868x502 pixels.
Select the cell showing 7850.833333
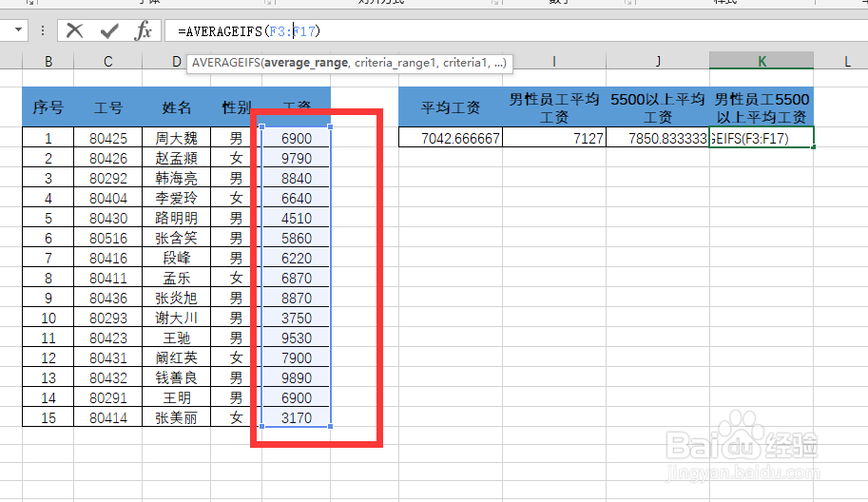658,138
